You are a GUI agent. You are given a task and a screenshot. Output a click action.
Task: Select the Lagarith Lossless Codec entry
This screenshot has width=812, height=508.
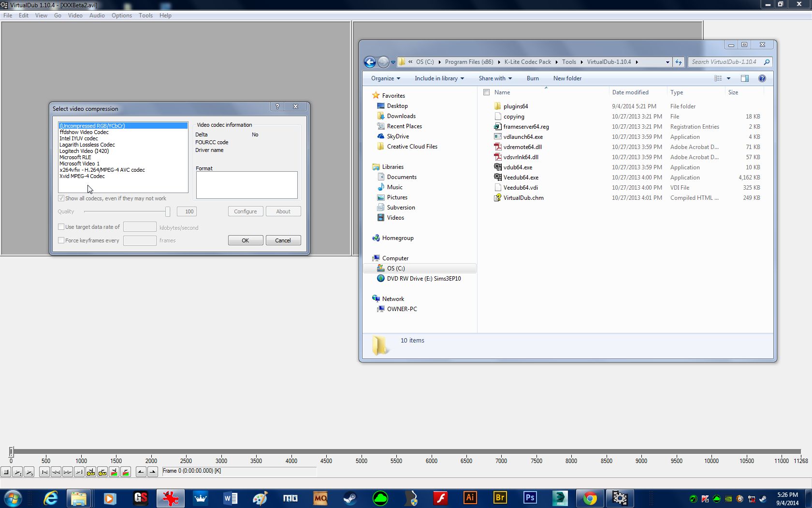point(87,145)
